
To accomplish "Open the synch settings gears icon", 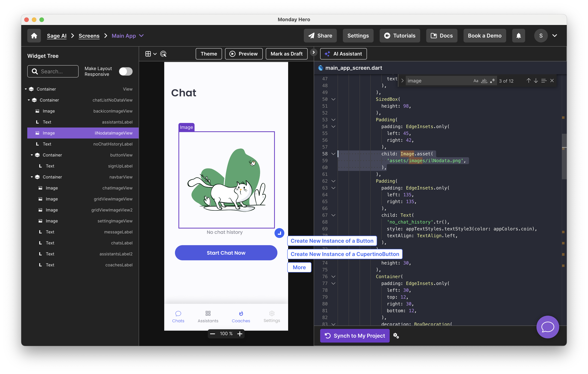I will [396, 336].
